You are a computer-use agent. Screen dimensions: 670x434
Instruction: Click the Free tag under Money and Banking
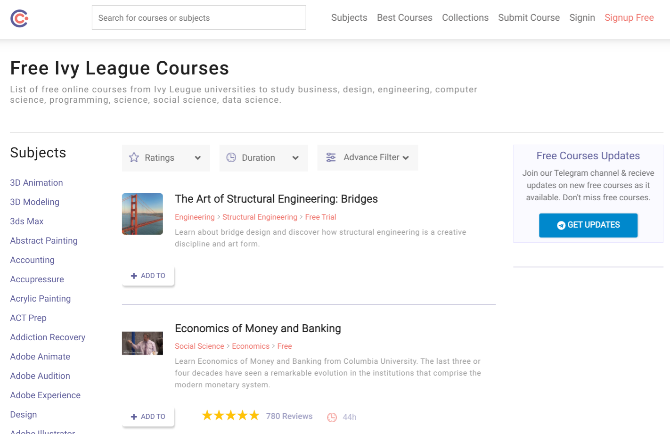[284, 346]
